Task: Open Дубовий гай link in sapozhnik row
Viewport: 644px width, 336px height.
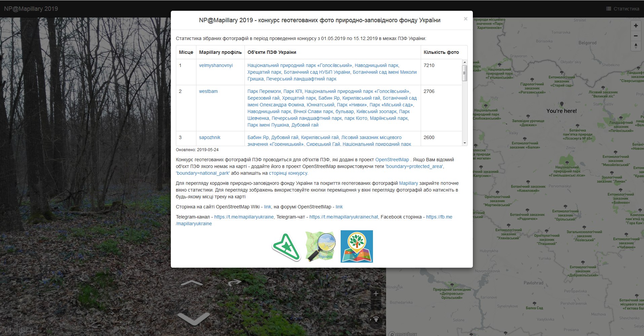Action: [285, 137]
